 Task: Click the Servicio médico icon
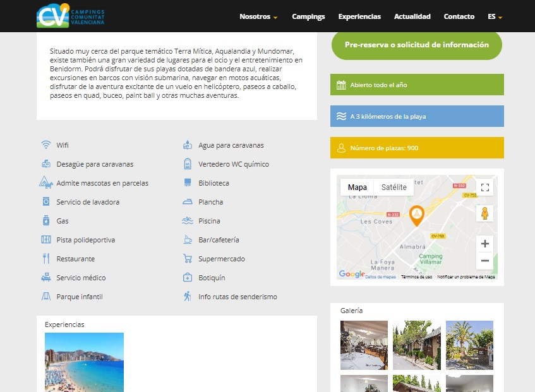coord(45,278)
